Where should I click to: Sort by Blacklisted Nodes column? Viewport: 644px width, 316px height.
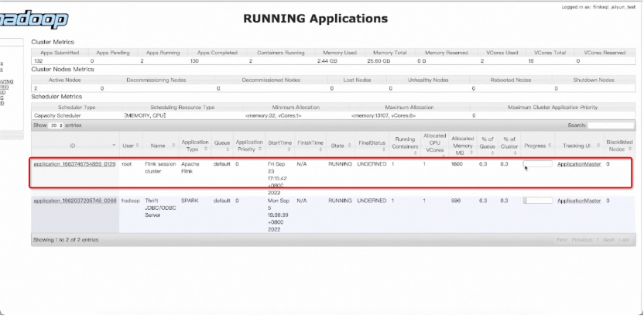click(x=619, y=146)
